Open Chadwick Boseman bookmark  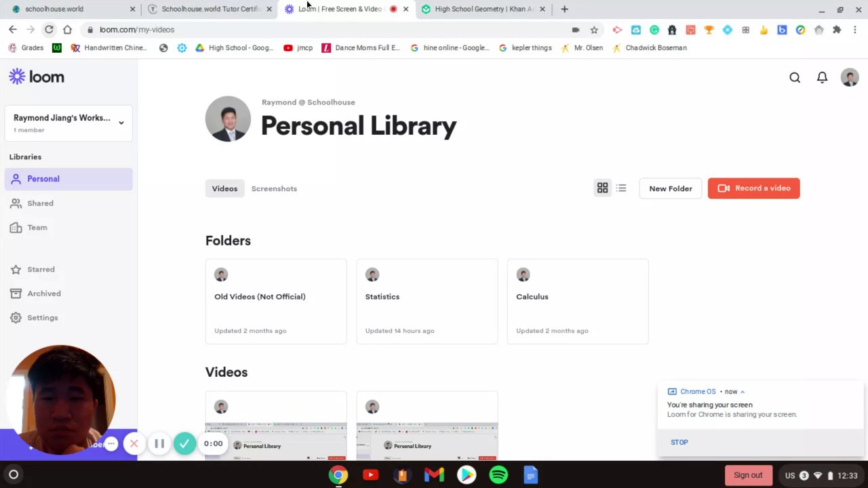(649, 48)
